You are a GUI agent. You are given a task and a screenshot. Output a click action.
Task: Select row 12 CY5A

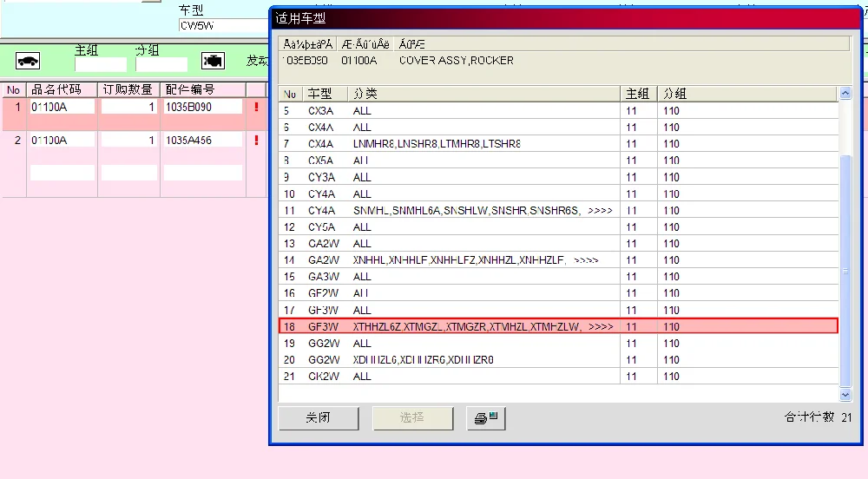(x=558, y=226)
